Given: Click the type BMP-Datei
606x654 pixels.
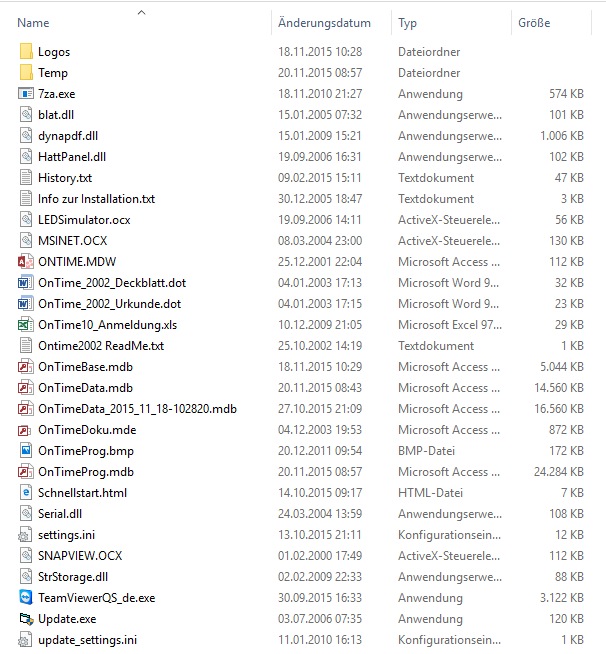Looking at the screenshot, I should pos(426,450).
